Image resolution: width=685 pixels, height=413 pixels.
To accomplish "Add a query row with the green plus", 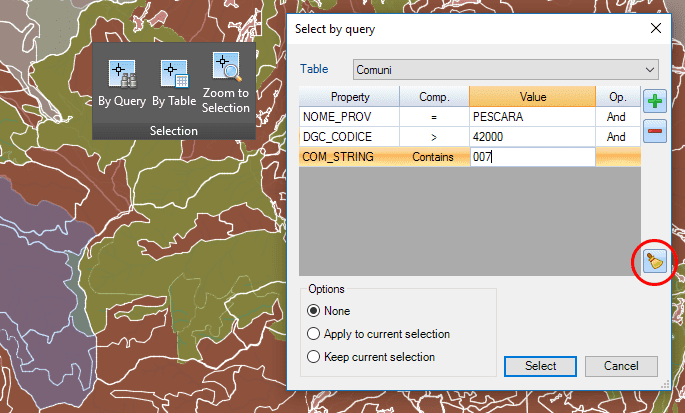I will coord(654,101).
